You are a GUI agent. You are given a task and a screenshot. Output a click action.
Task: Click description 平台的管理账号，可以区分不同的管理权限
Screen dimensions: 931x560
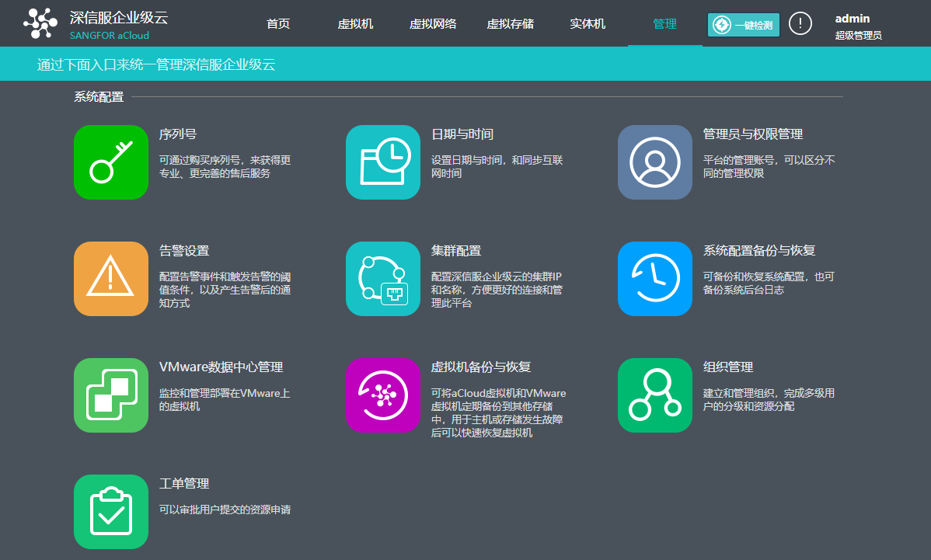[769, 167]
